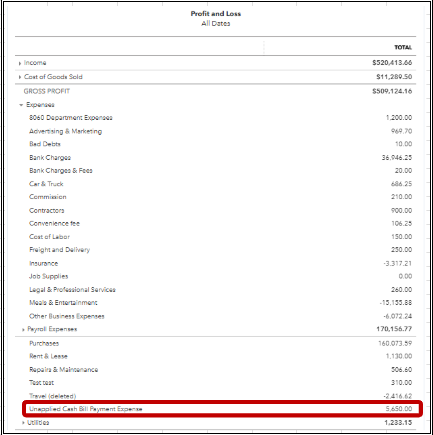
Task: Open the Bank Charges amount 36,946.25
Action: [x=397, y=157]
